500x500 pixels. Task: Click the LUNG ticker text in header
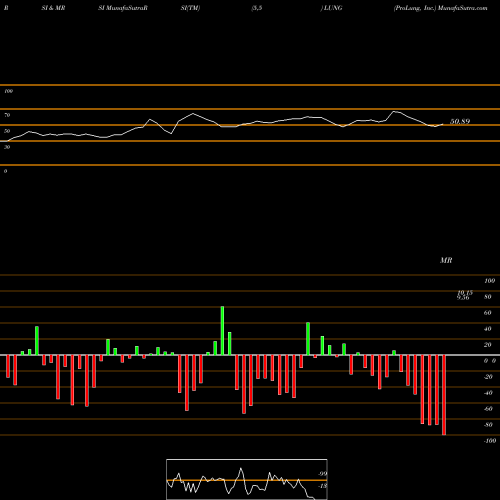[x=333, y=8]
